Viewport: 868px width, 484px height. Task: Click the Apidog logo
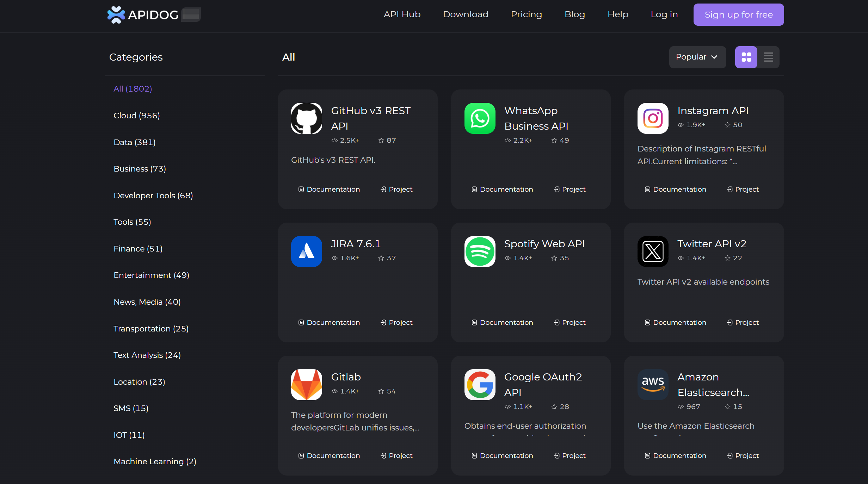(143, 14)
